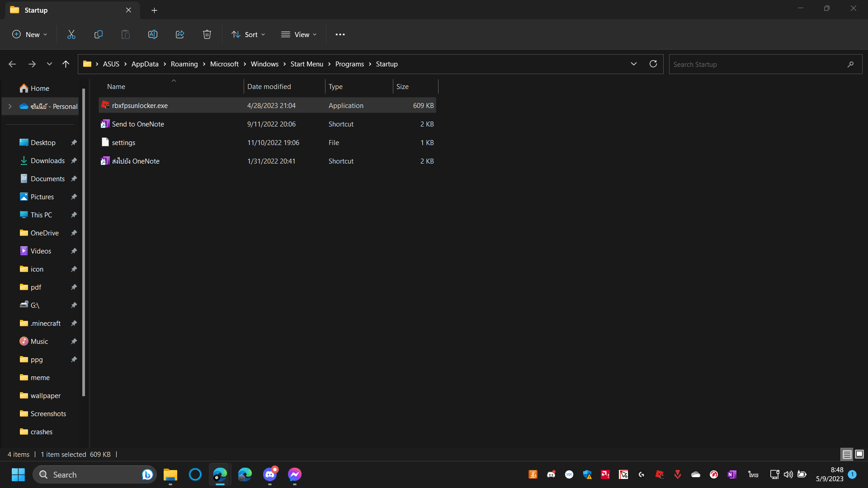
Task: Open the View dropdown menu
Action: pyautogui.click(x=299, y=34)
